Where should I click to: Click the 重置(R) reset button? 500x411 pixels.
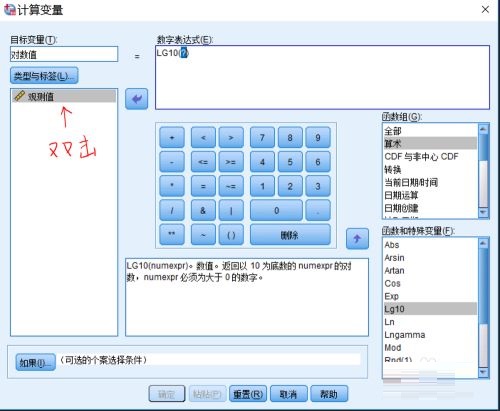(x=248, y=394)
